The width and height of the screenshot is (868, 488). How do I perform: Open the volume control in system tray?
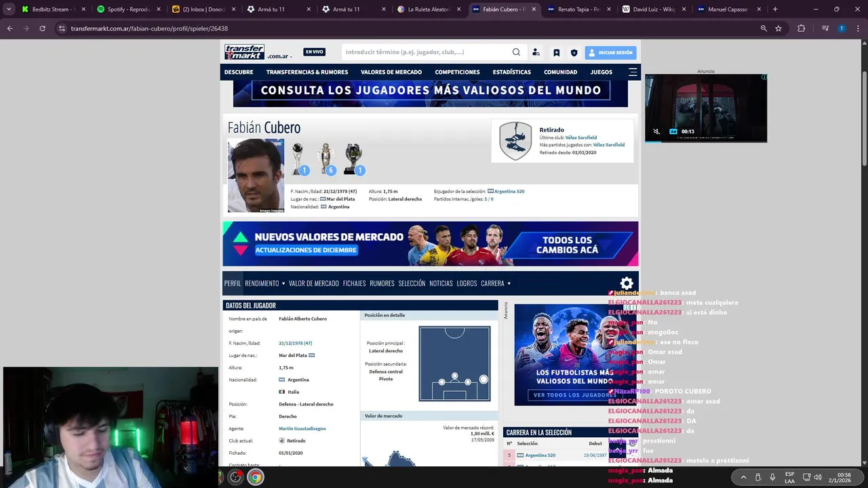818,477
